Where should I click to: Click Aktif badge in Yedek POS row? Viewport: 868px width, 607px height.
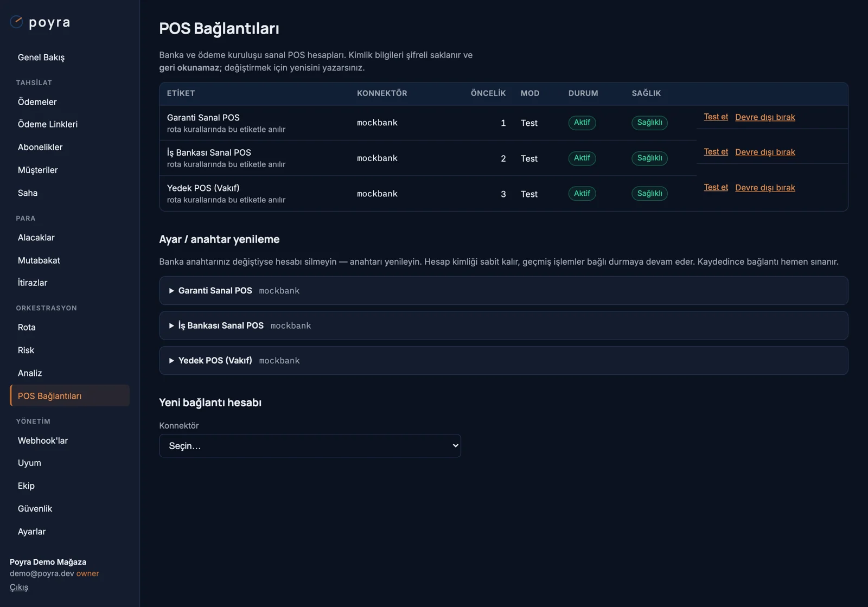pyautogui.click(x=582, y=194)
